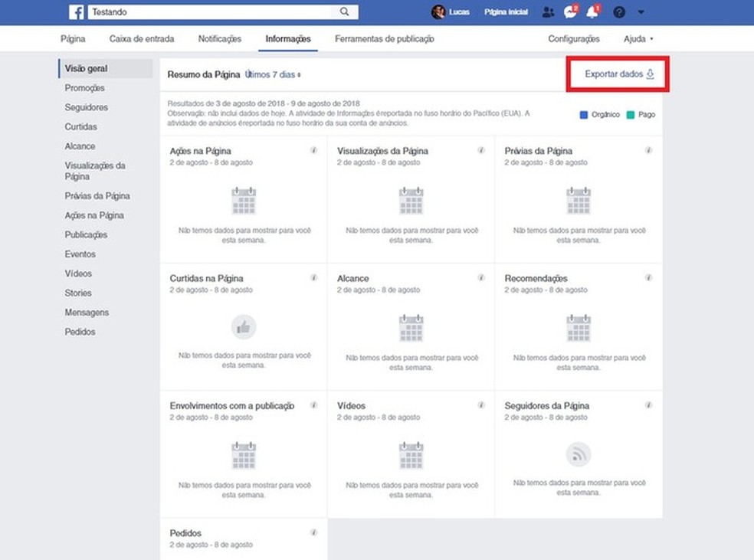Click info icon on Visualizações da Página card
Screen dimensions: 754x560
[481, 150]
